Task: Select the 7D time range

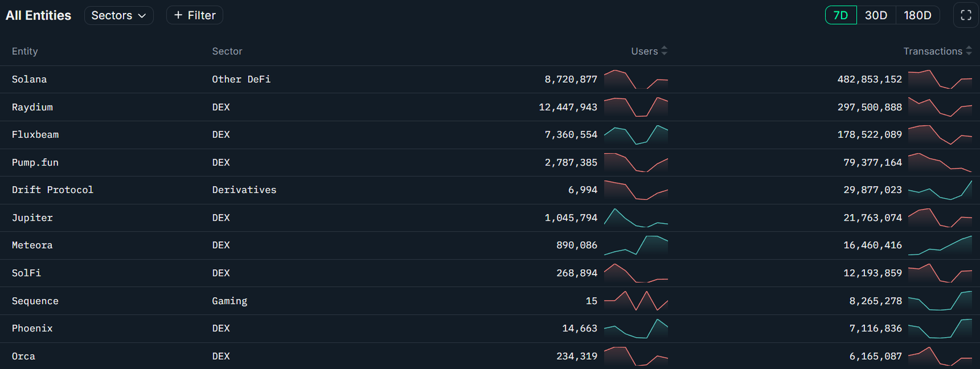Action: coord(840,15)
